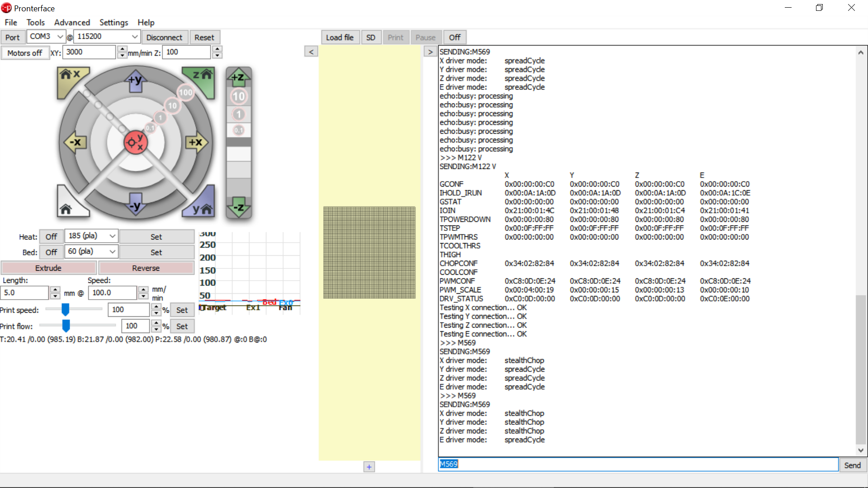This screenshot has width=868, height=488.
Task: Expand the 115200 baud rate dropdown
Action: click(134, 37)
